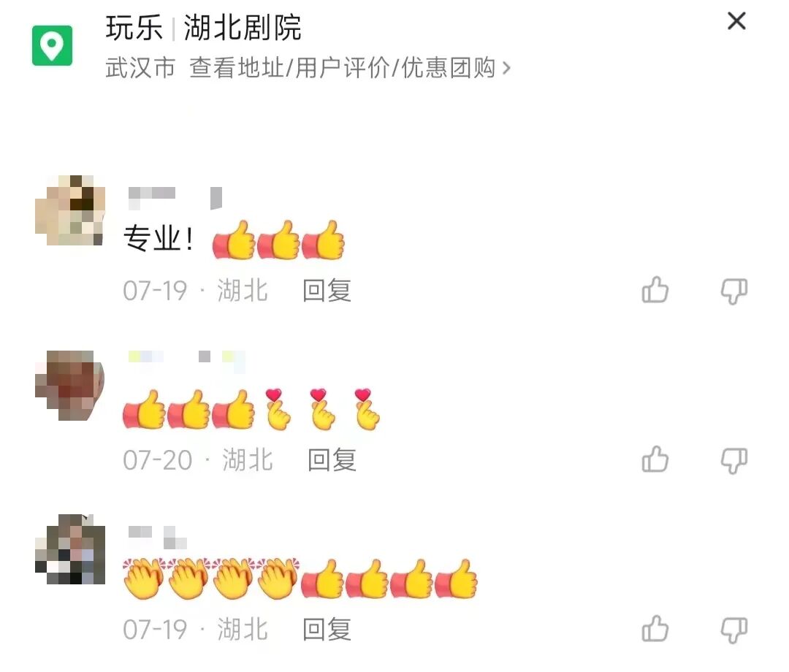The image size is (789, 672).
Task: Tap the green location pin icon
Action: click(x=52, y=46)
